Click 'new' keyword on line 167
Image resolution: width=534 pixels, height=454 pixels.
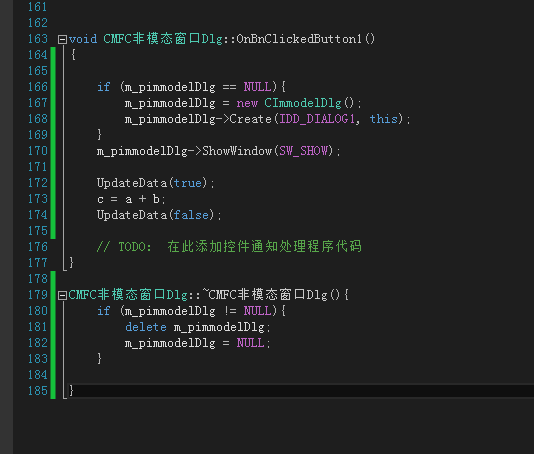pyautogui.click(x=247, y=103)
